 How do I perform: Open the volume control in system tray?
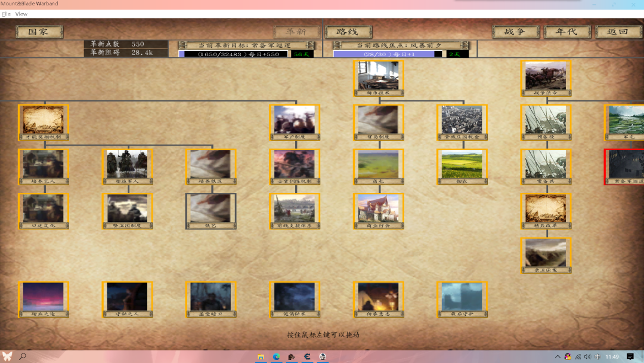(x=587, y=357)
